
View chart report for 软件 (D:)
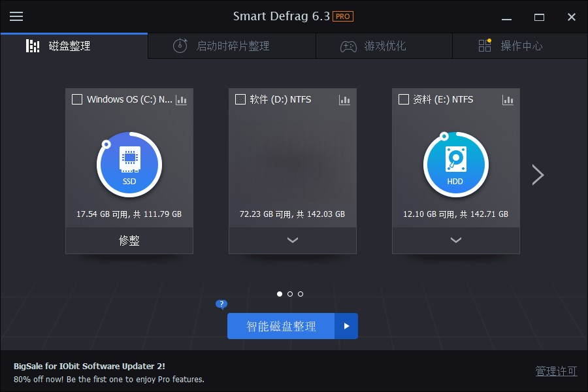click(344, 100)
